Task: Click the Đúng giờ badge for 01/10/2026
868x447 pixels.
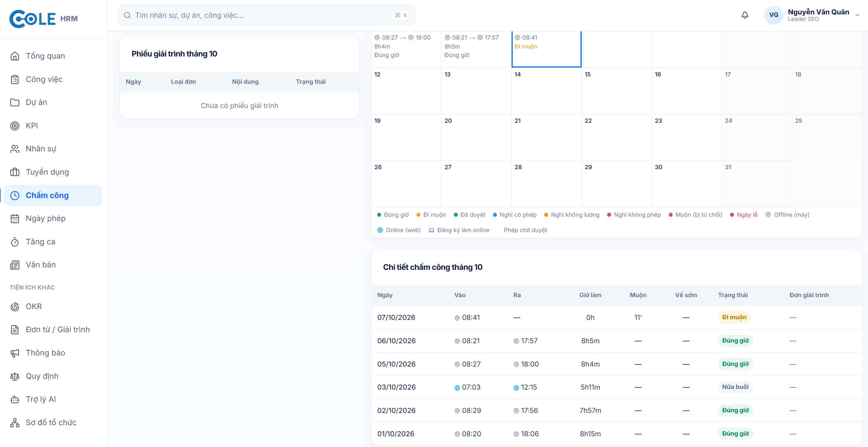Action: pyautogui.click(x=735, y=433)
